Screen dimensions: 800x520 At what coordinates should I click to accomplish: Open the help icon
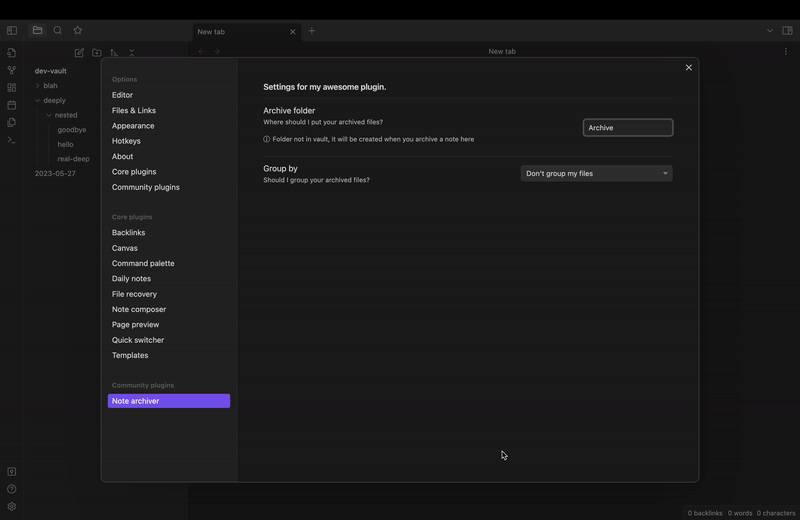click(x=12, y=489)
